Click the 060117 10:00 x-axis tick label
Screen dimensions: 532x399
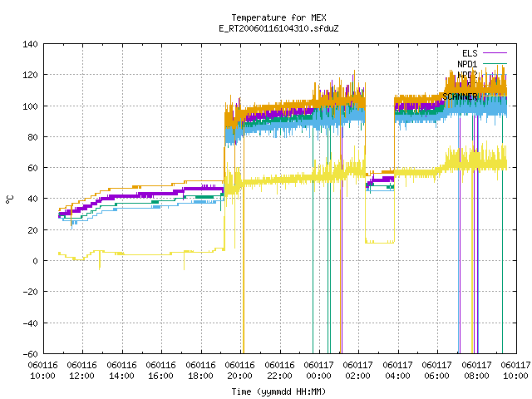[515, 371]
